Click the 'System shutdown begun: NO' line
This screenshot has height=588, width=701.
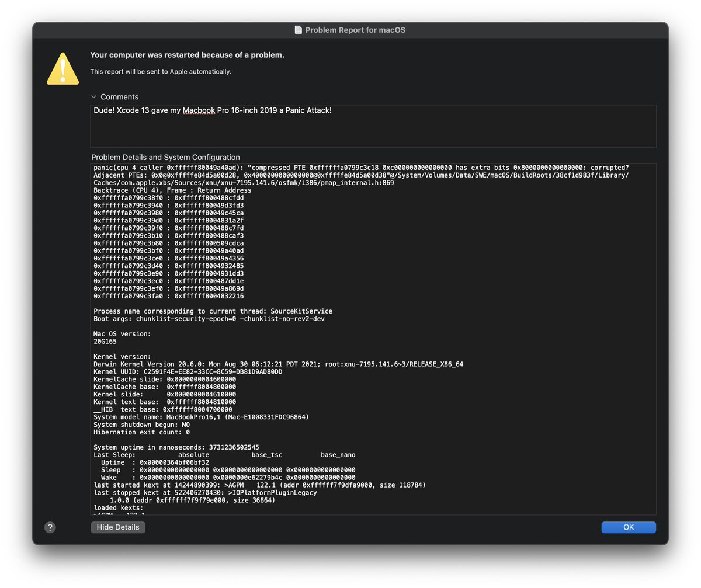point(141,425)
